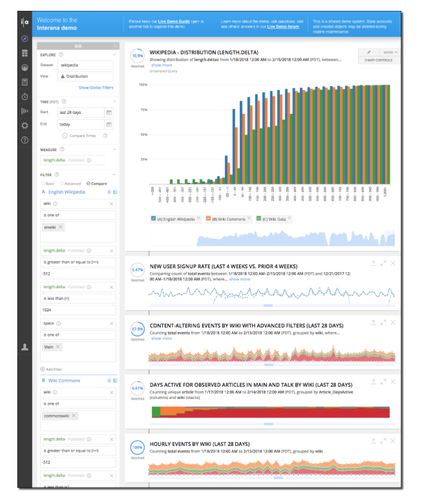This screenshot has width=423, height=504.
Task: Open calendar picker for End time
Action: pos(109,125)
